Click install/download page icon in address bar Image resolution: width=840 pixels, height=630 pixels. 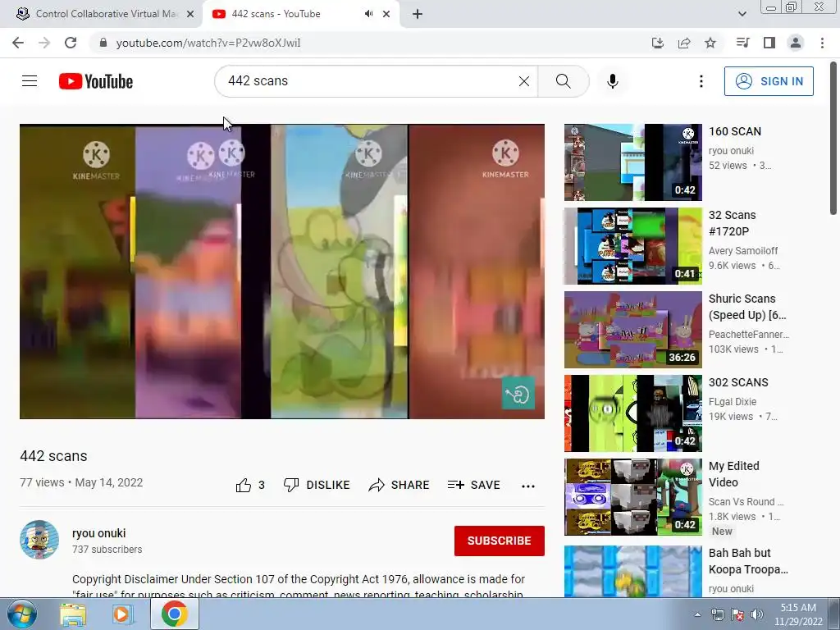click(x=657, y=43)
